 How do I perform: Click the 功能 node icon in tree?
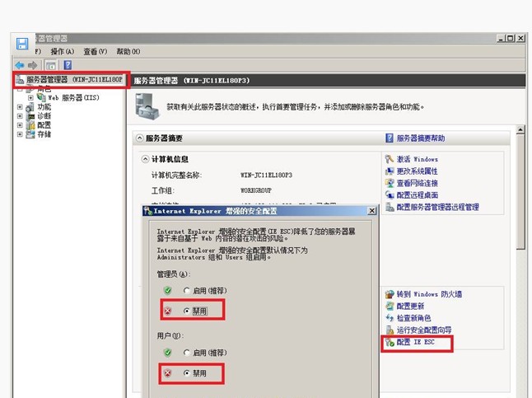pyautogui.click(x=30, y=107)
